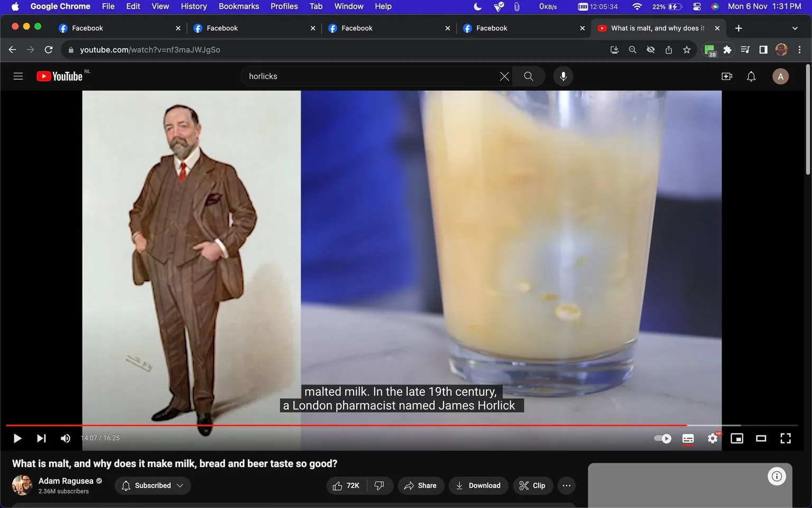Open the Bookmarks menu

click(x=238, y=6)
